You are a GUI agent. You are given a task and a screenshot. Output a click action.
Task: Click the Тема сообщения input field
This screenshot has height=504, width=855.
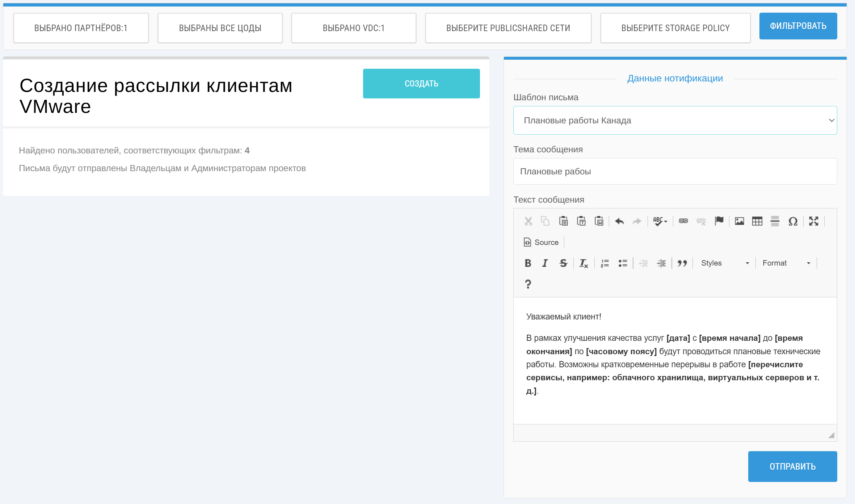(675, 171)
